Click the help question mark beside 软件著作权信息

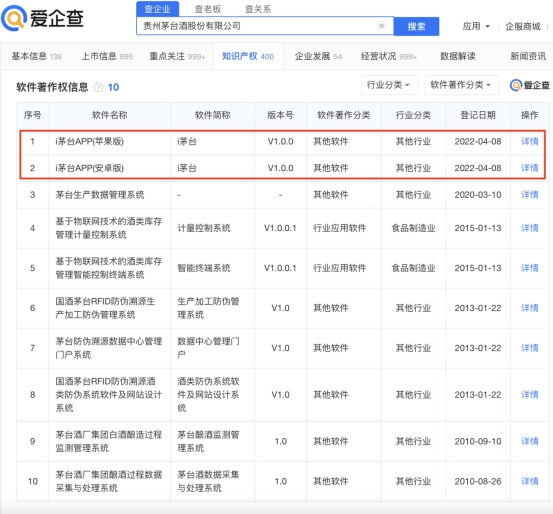98,87
